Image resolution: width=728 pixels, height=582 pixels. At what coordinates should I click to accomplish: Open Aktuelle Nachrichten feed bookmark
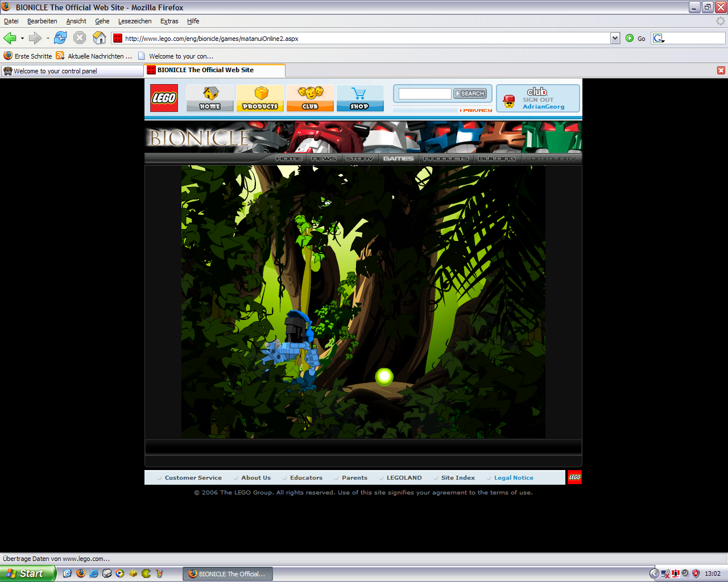pos(94,56)
